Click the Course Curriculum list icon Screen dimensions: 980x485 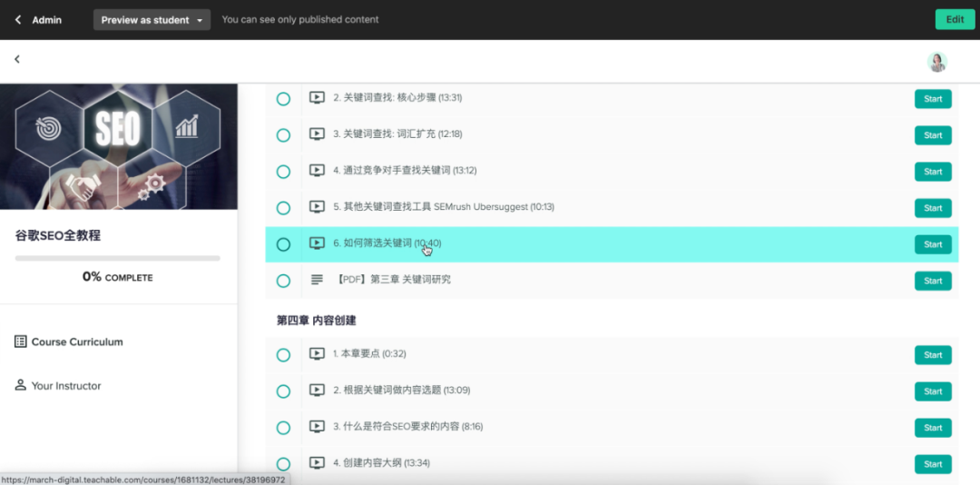pos(21,341)
